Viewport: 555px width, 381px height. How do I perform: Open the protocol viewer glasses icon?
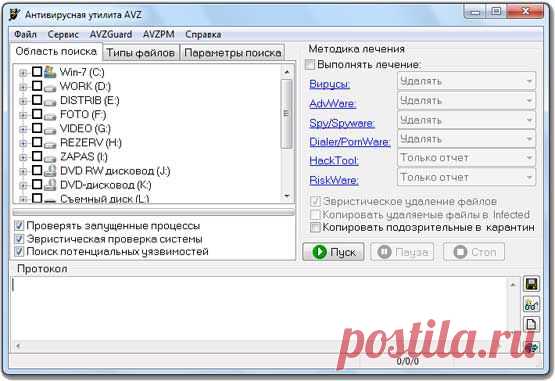[x=531, y=305]
